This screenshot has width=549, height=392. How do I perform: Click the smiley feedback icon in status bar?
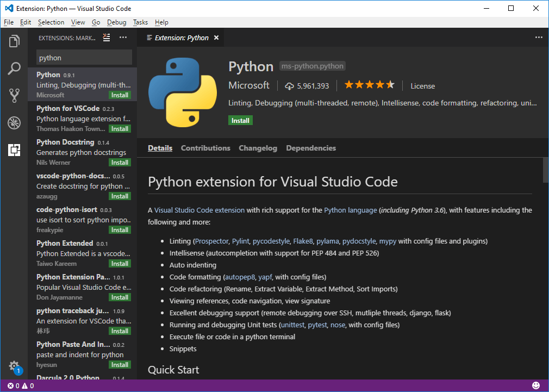(536, 385)
